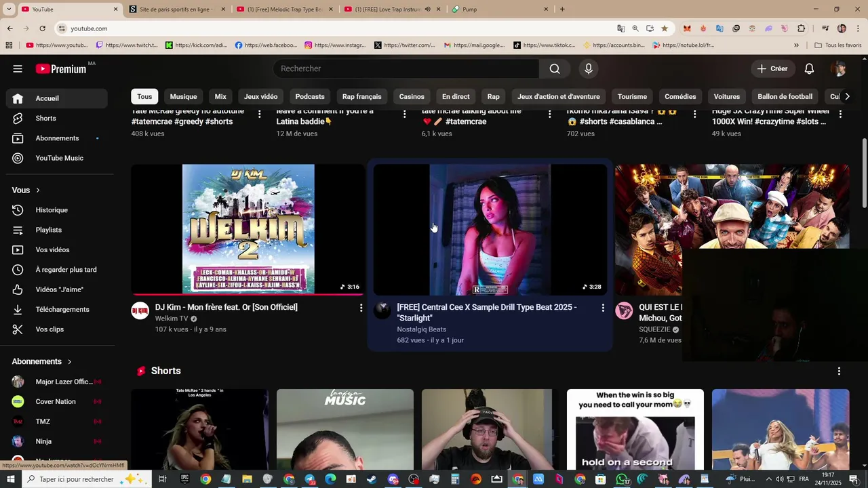Open the Welkim 2 video thumbnail

coord(248,230)
